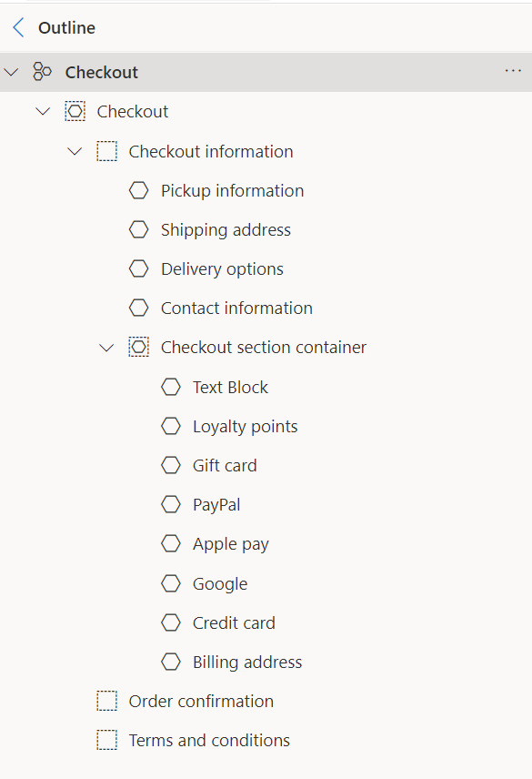Click the back arrow next to Outline

[x=17, y=27]
